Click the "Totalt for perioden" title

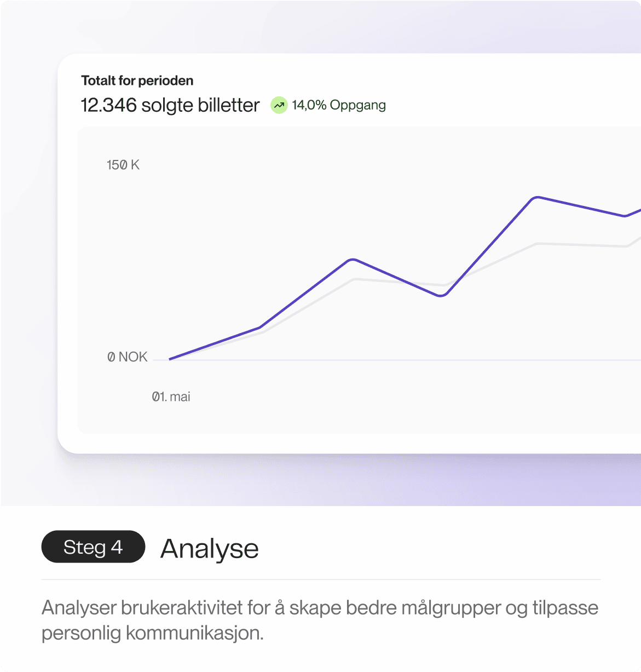point(137,81)
